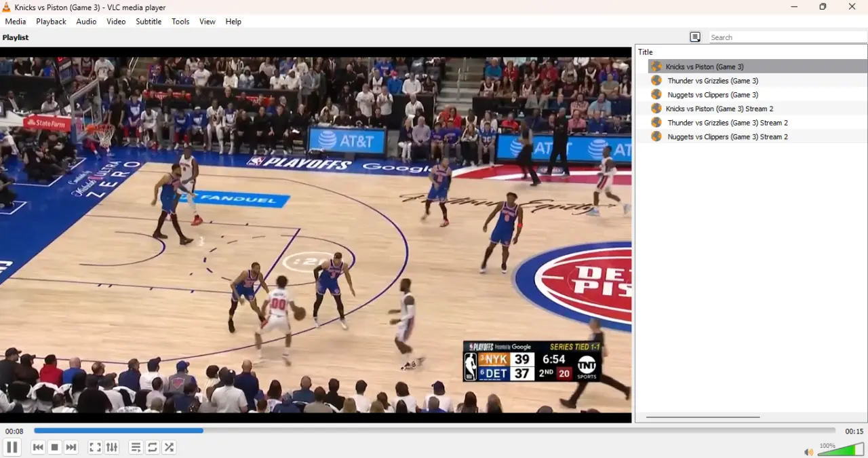Open the Media menu
868x458 pixels.
[16, 22]
